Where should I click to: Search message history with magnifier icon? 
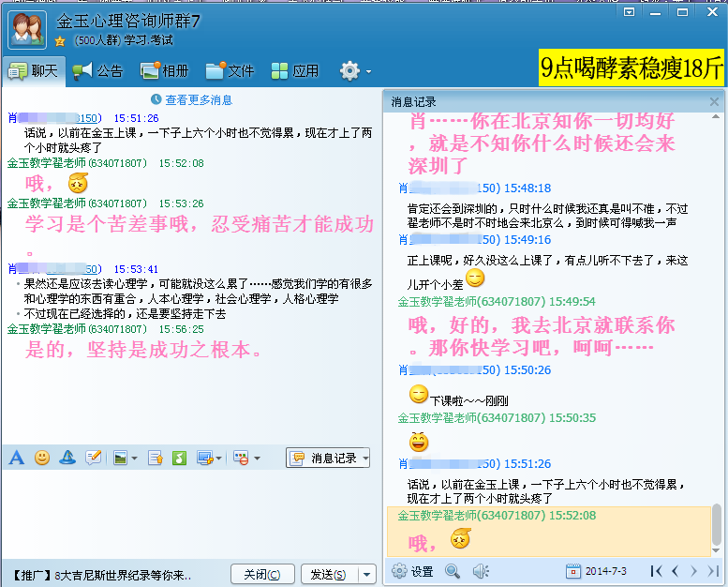[x=453, y=570]
